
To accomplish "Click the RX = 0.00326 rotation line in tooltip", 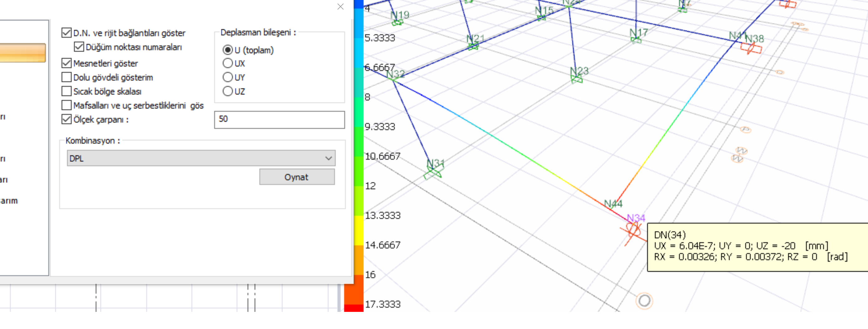I will pyautogui.click(x=751, y=257).
